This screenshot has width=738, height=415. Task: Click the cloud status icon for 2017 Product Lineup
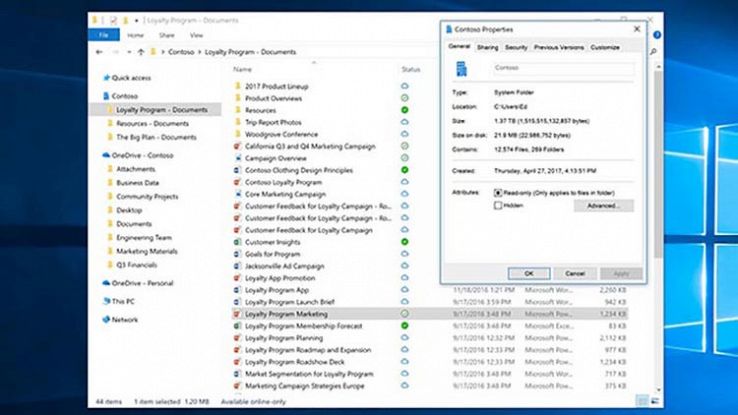tap(404, 86)
